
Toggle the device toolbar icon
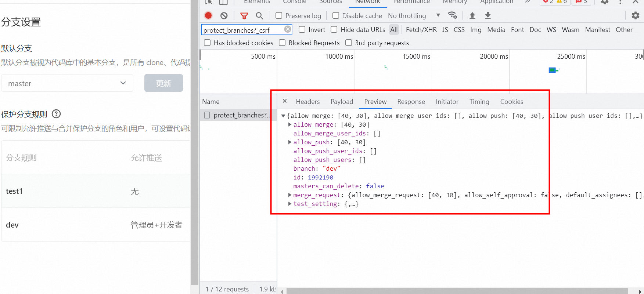[x=223, y=2]
